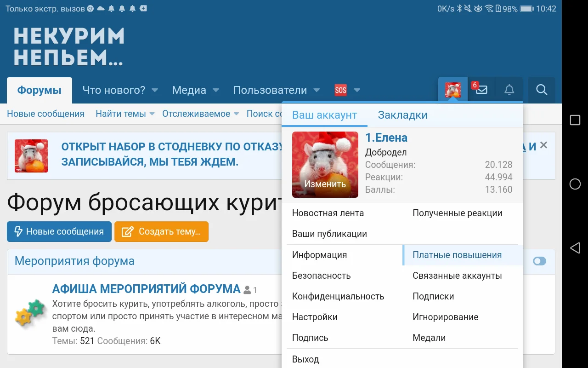Click your rat avatar in the navigation bar
Image resolution: width=588 pixels, height=368 pixels.
pos(452,90)
